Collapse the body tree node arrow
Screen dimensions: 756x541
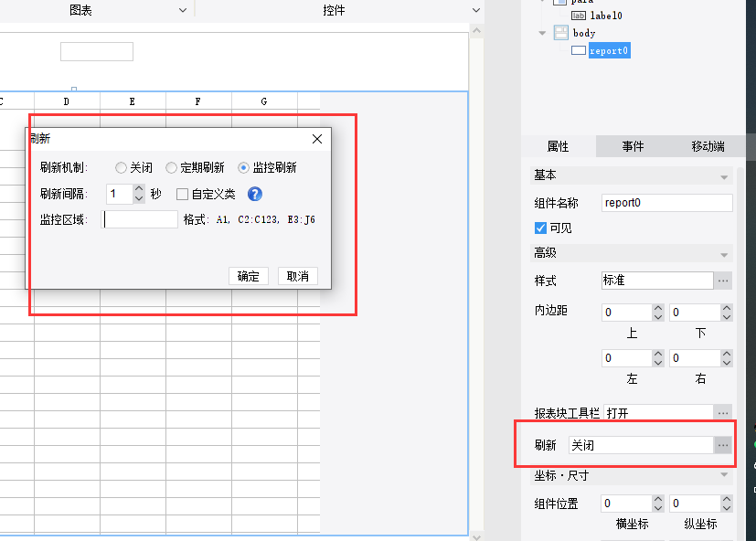pyautogui.click(x=542, y=33)
